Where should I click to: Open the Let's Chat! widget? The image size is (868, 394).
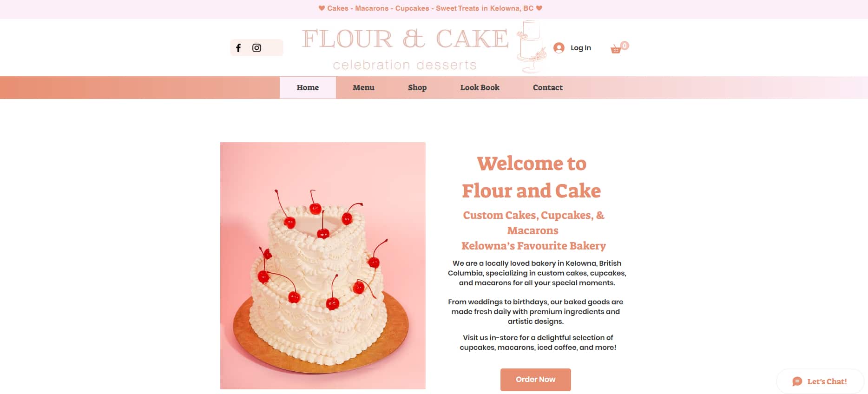click(x=820, y=381)
